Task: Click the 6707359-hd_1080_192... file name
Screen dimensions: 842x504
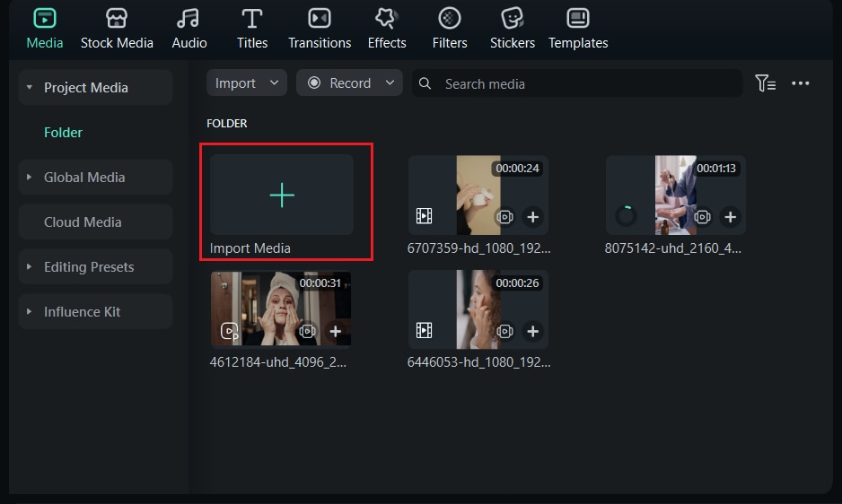Action: click(478, 248)
